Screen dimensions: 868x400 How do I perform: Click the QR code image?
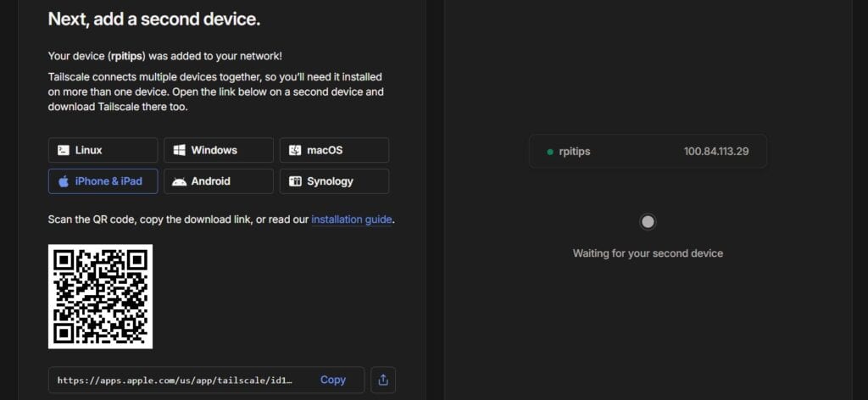101,296
